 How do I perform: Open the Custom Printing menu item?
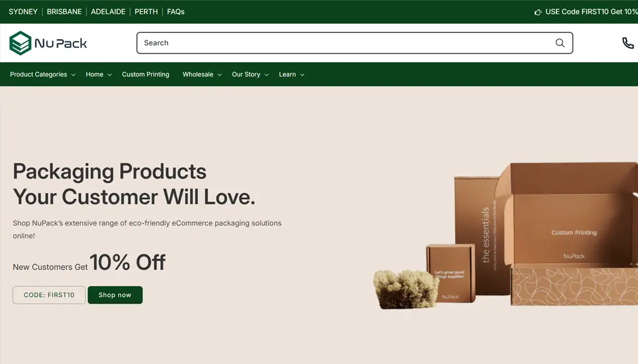pos(146,74)
